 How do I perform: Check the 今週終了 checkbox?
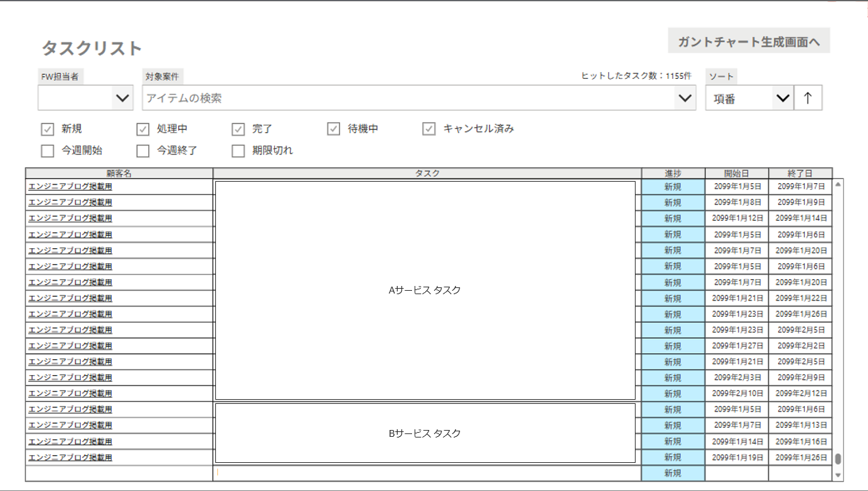[x=143, y=151]
